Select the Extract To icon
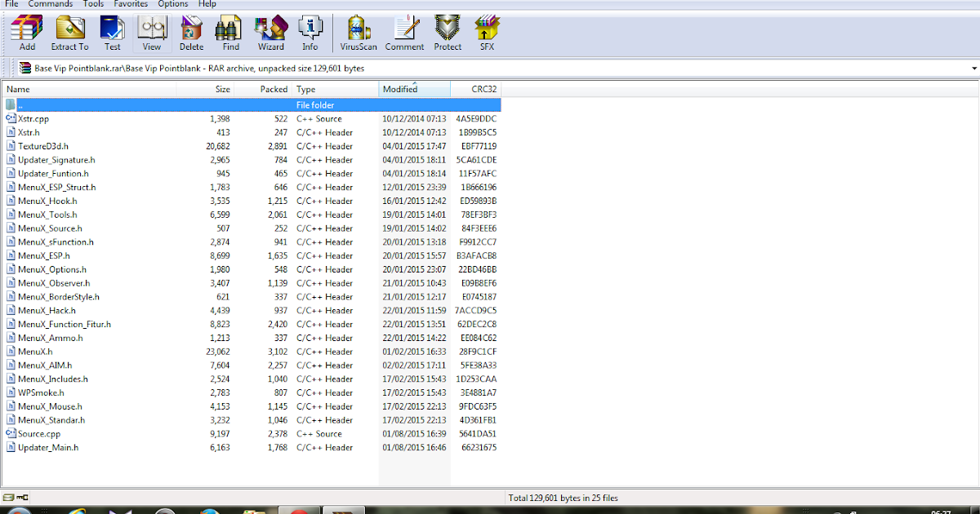This screenshot has height=514, width=980. point(69,33)
